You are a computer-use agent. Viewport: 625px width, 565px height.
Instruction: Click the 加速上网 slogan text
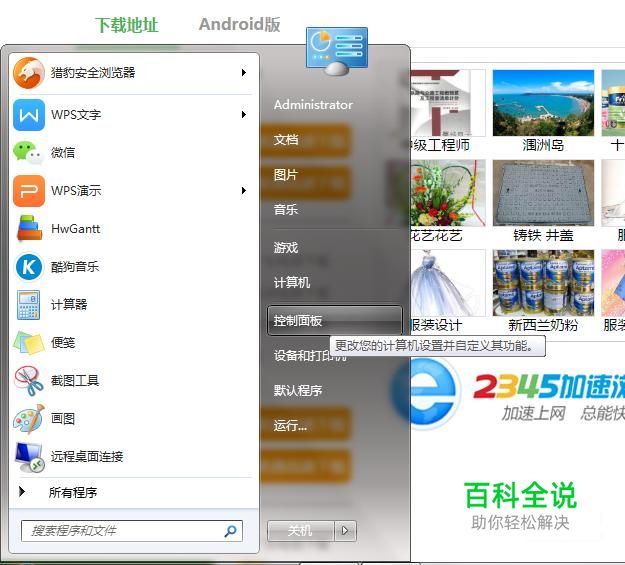tap(534, 413)
